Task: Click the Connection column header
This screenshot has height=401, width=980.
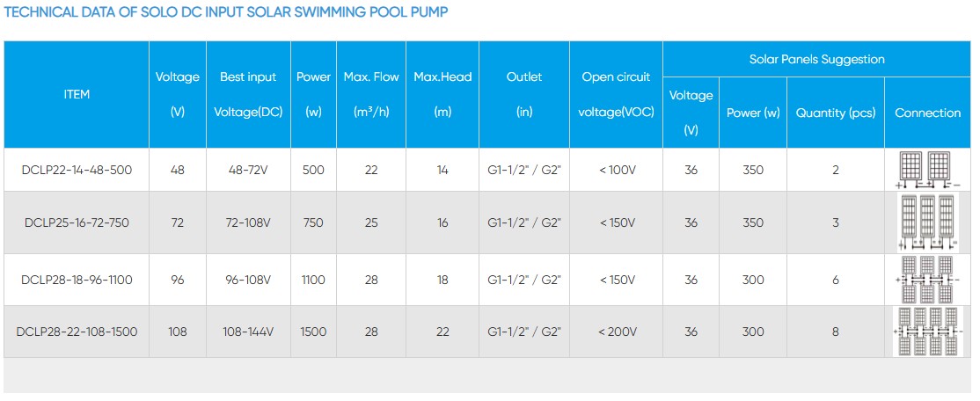Action: pyautogui.click(x=928, y=113)
